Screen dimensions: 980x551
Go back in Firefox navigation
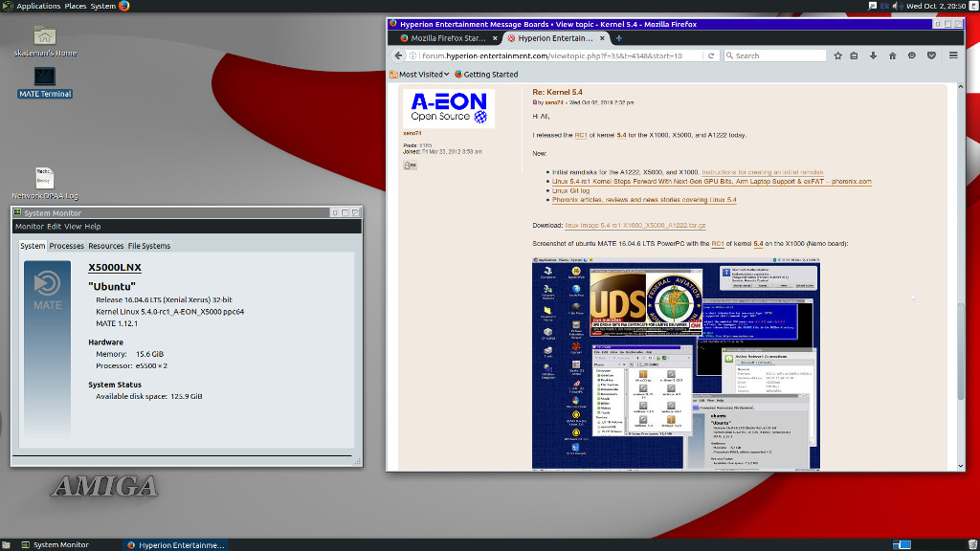point(398,55)
